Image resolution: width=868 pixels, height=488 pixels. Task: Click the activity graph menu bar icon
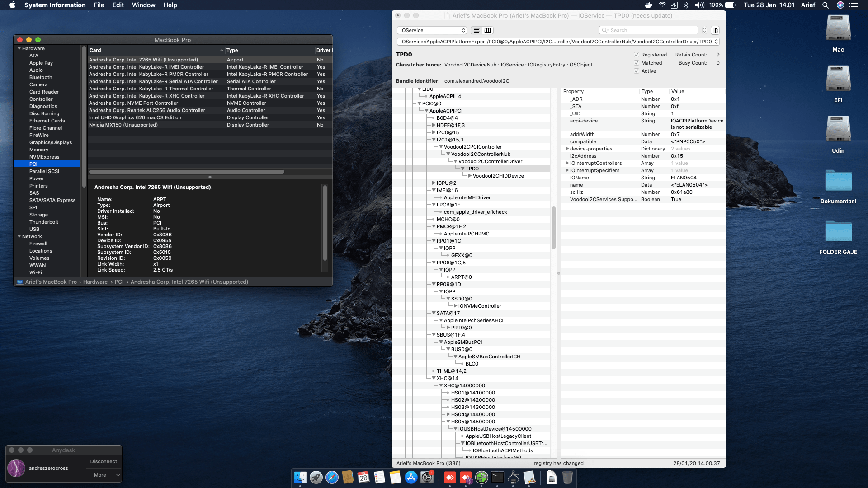click(x=674, y=5)
